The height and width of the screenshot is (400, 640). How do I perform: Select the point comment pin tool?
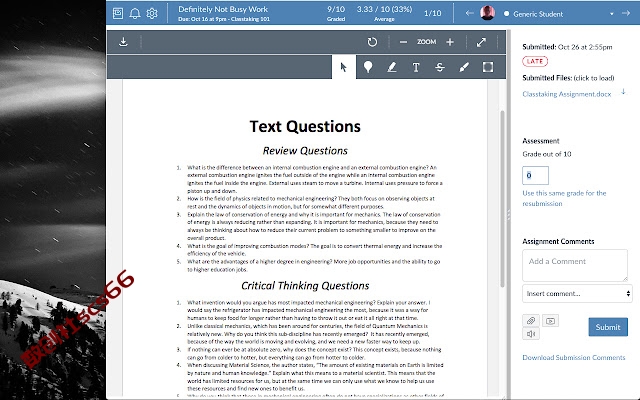point(368,67)
